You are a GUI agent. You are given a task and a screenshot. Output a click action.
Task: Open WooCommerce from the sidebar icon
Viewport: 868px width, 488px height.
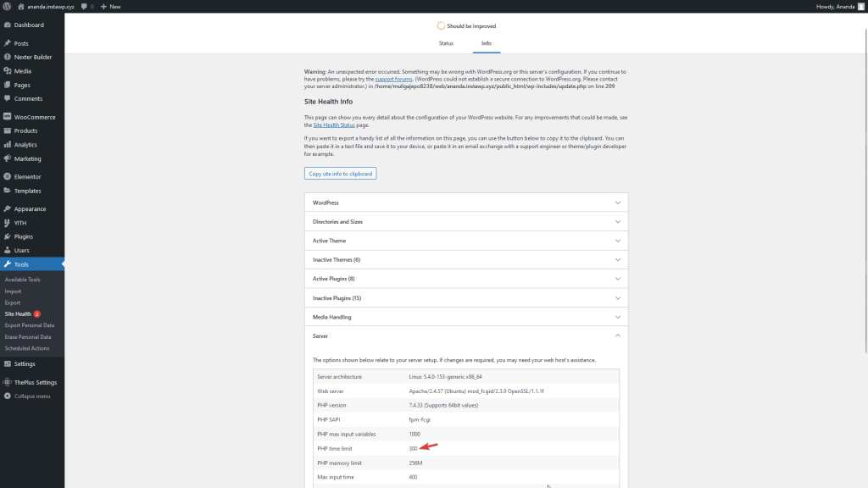tap(8, 117)
